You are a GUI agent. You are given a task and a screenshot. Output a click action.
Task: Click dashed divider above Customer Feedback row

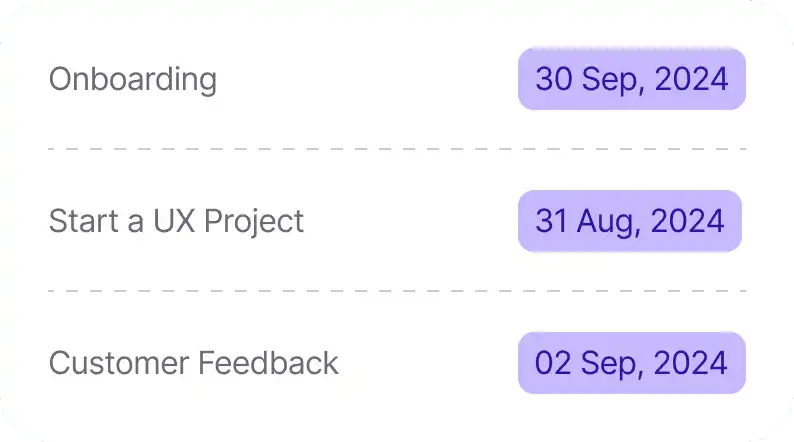[397, 291]
